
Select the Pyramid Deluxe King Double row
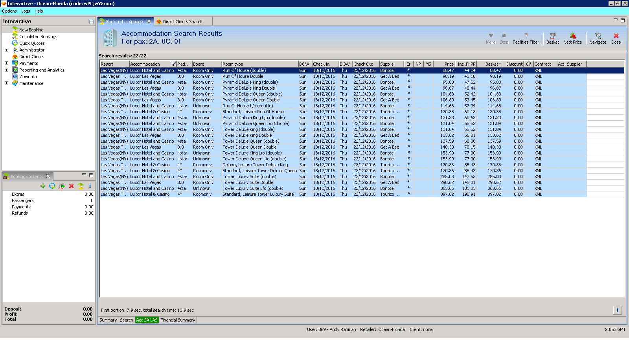[x=343, y=88]
